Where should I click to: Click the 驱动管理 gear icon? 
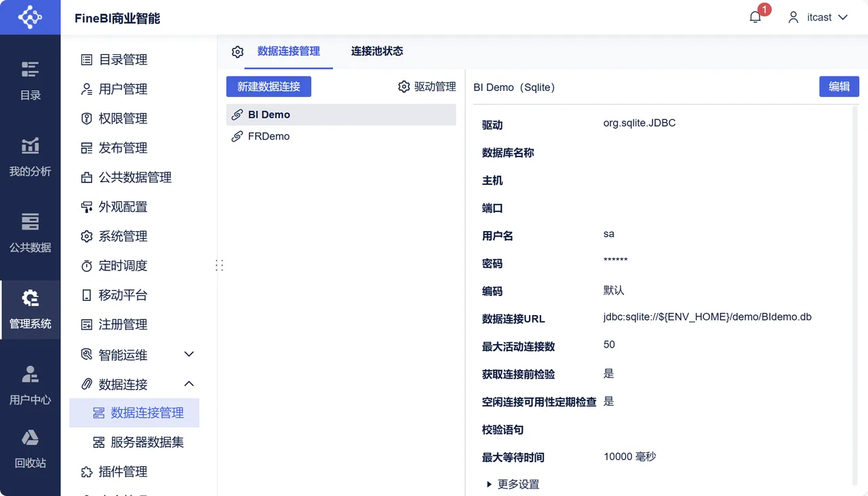(x=404, y=87)
